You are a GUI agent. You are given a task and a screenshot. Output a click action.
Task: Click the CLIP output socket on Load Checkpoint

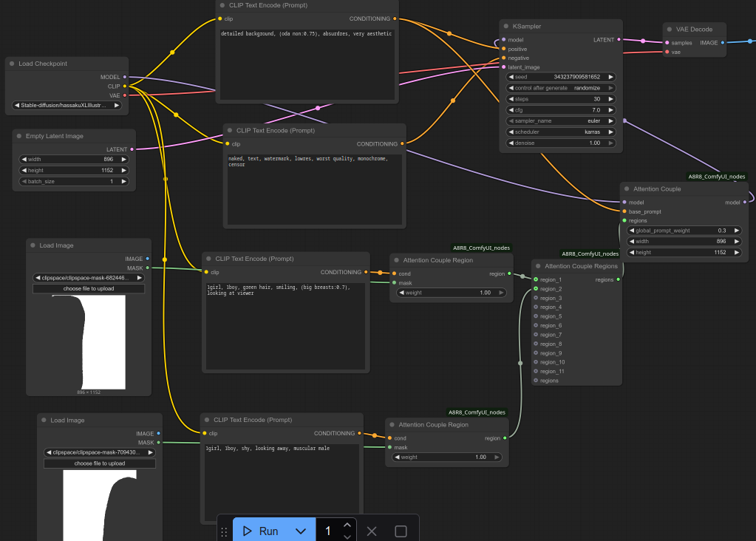pyautogui.click(x=125, y=86)
